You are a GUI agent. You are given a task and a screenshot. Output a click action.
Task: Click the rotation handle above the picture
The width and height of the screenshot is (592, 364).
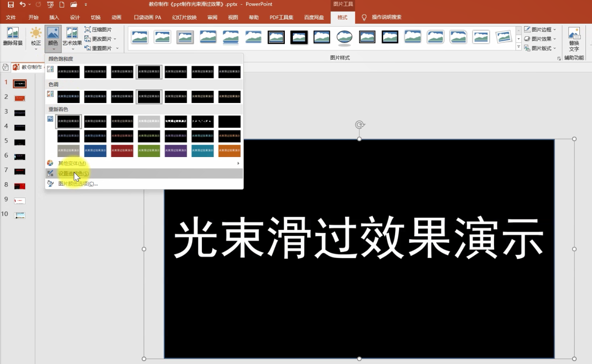[x=359, y=124]
